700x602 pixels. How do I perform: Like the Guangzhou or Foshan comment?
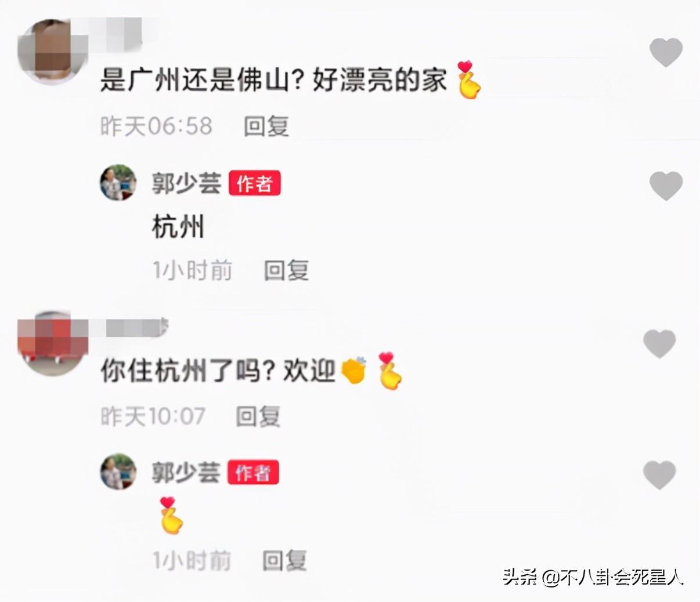pyautogui.click(x=666, y=52)
